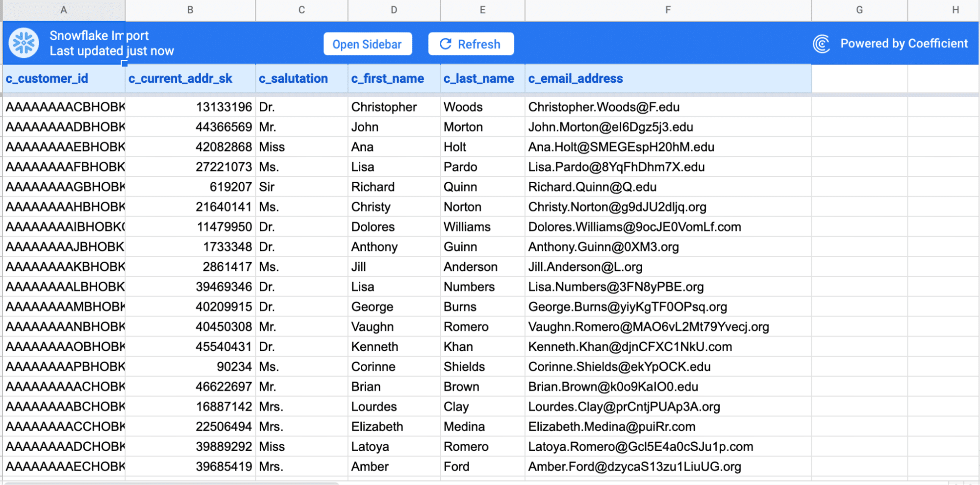Select customer ID AAAAAAAACBHOBK
The image size is (980, 485).
[64, 107]
